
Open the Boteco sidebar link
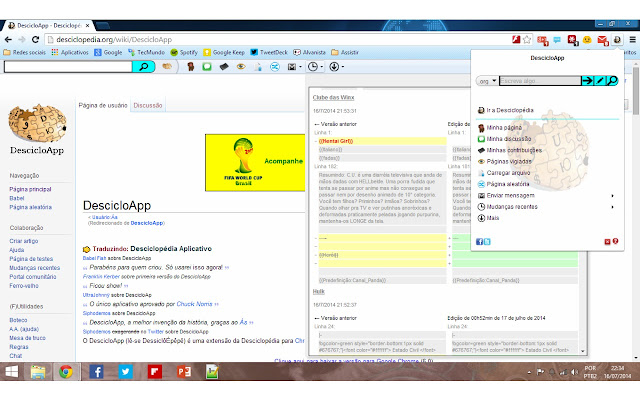(x=18, y=320)
